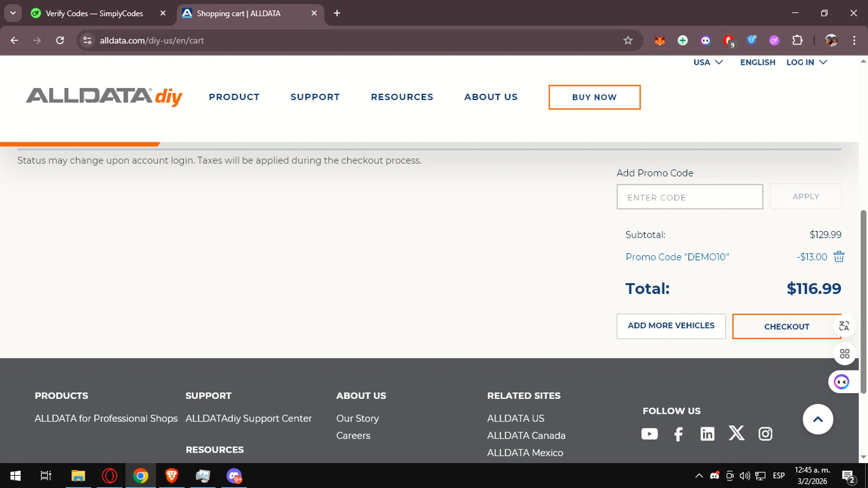Click the BUY NOW button
This screenshot has height=488, width=868.
[x=594, y=97]
